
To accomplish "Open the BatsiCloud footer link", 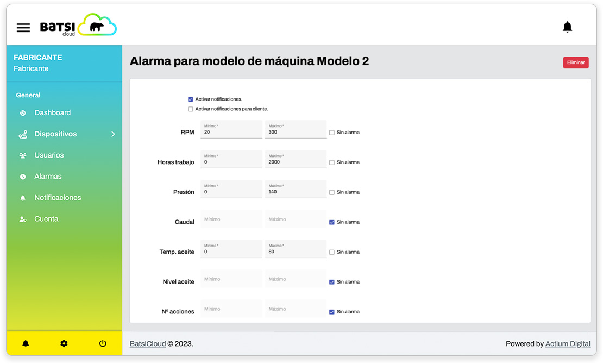I will (x=148, y=344).
